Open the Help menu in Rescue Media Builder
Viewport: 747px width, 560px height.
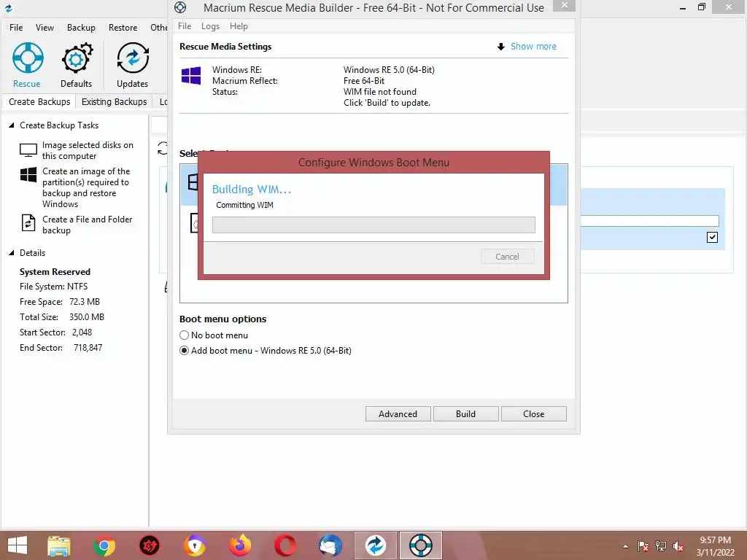click(239, 26)
